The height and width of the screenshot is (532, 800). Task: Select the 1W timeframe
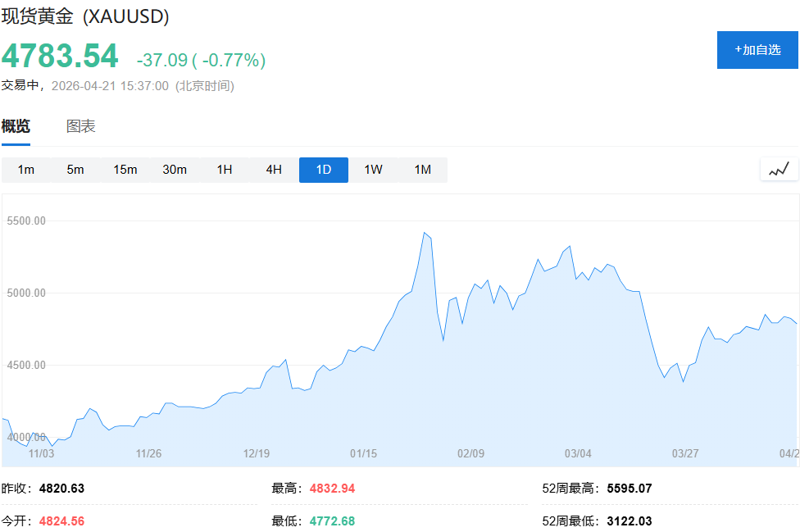(373, 170)
